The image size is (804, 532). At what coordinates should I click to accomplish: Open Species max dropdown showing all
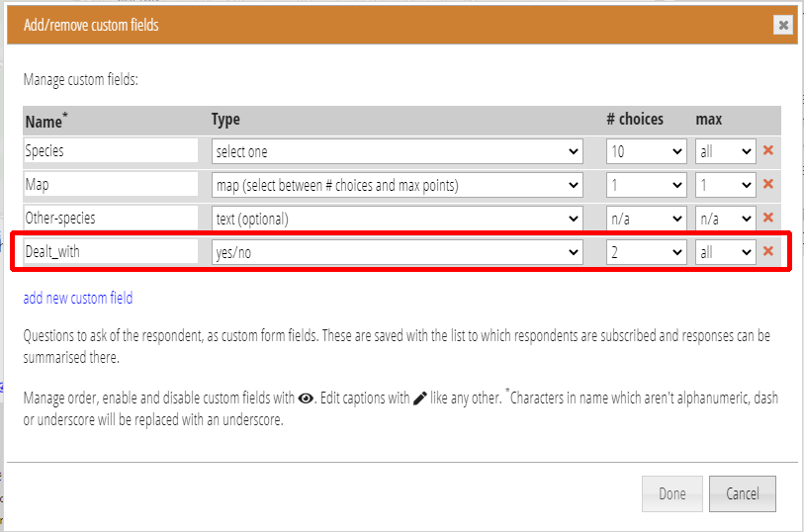pos(726,151)
